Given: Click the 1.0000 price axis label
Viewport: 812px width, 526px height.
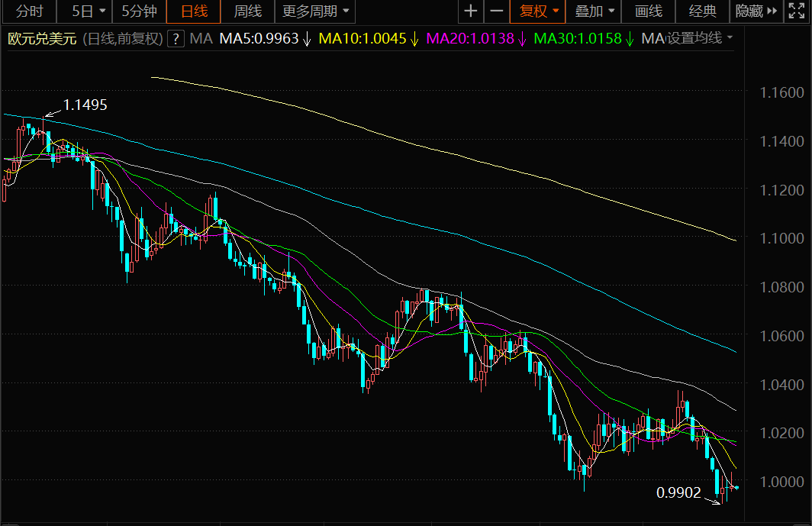Looking at the screenshot, I should (781, 482).
